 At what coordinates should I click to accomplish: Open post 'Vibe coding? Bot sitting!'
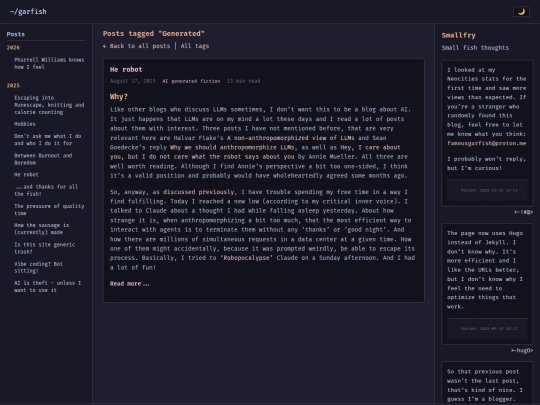point(38,267)
